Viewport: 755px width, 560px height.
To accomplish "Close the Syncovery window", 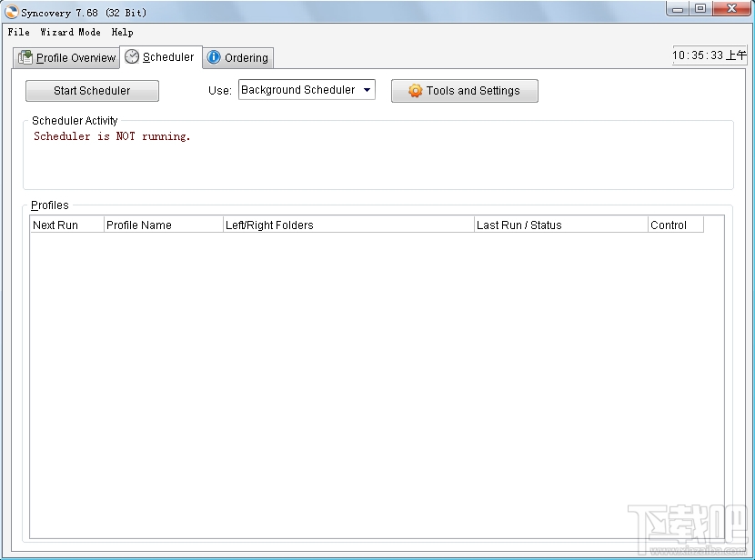I will [x=731, y=9].
